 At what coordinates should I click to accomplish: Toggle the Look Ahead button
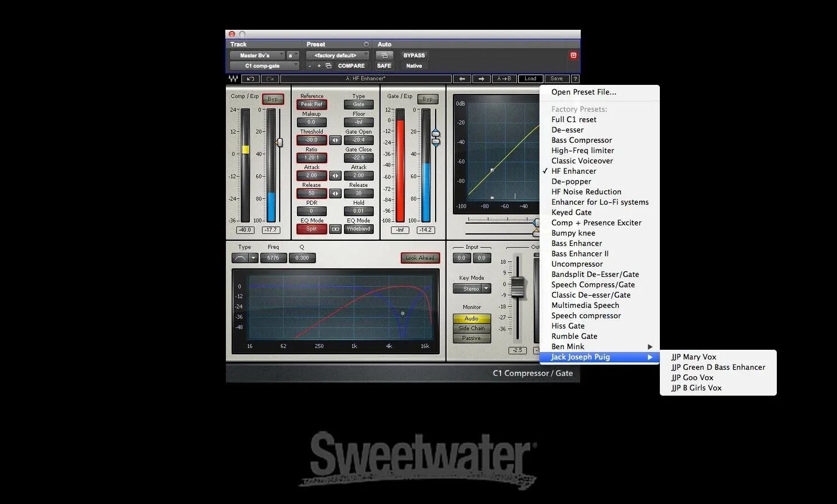click(420, 258)
